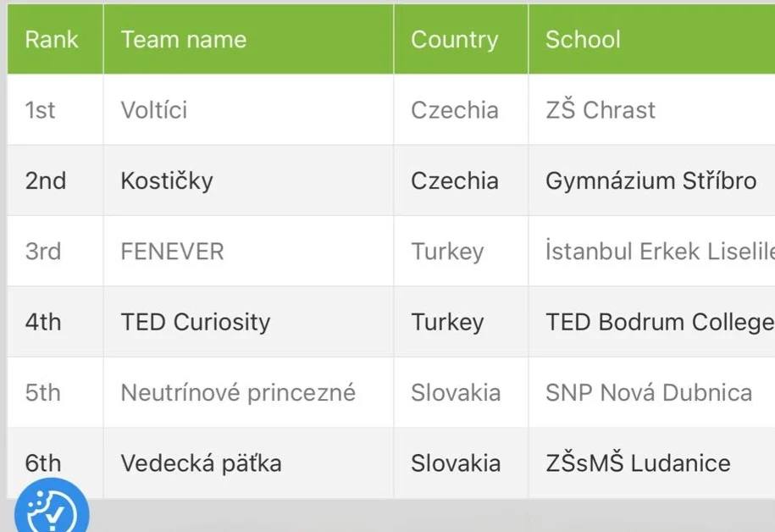Viewport: 775px width, 532px height.
Task: Click the ZŠ Chrast school cell
Action: (600, 110)
